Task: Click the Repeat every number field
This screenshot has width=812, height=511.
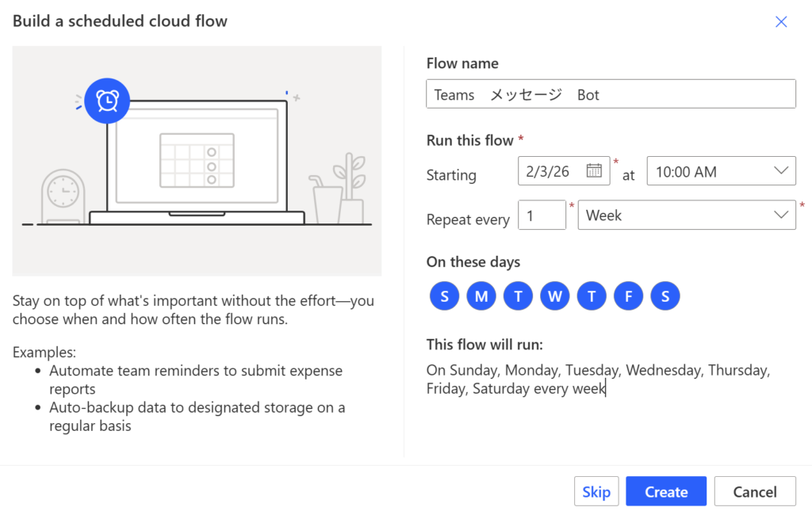Action: coord(542,215)
